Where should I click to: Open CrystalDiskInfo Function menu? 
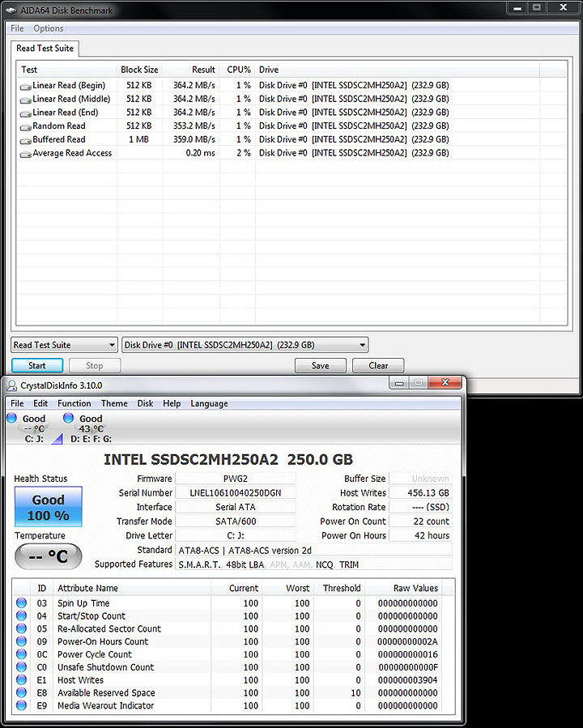[74, 403]
